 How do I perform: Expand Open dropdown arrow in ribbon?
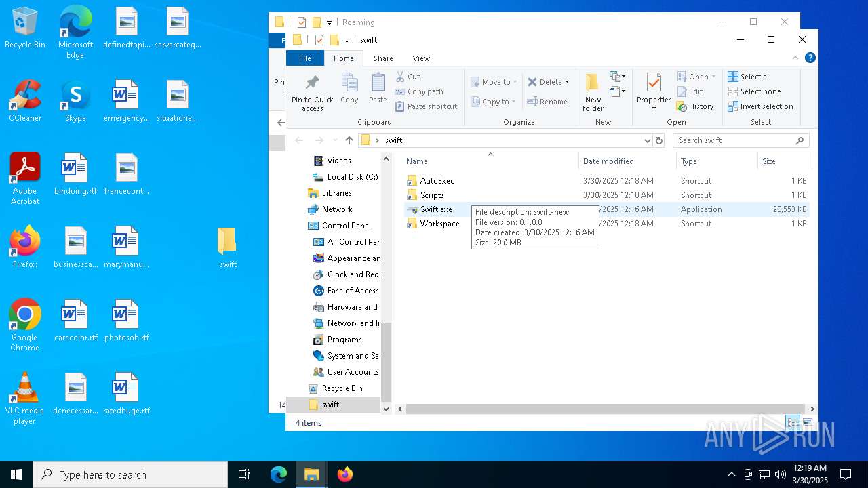pos(713,77)
